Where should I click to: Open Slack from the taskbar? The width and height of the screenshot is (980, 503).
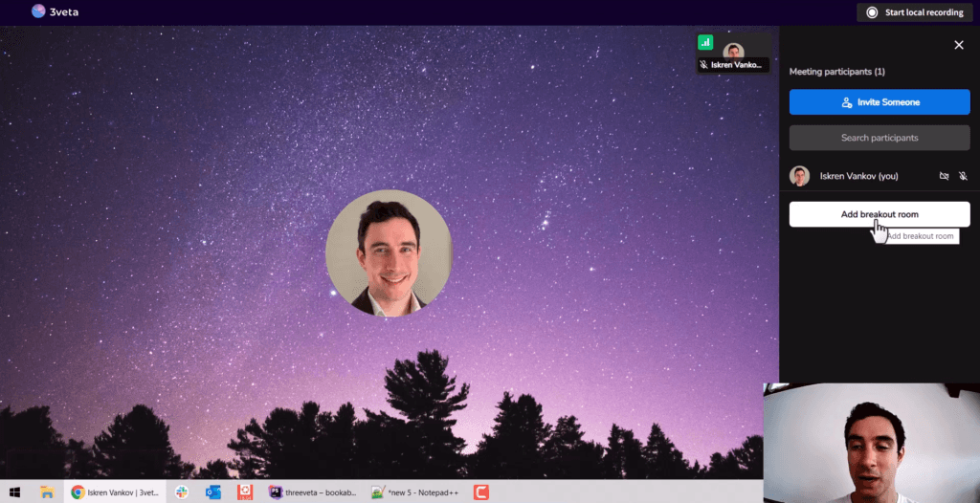coord(182,492)
